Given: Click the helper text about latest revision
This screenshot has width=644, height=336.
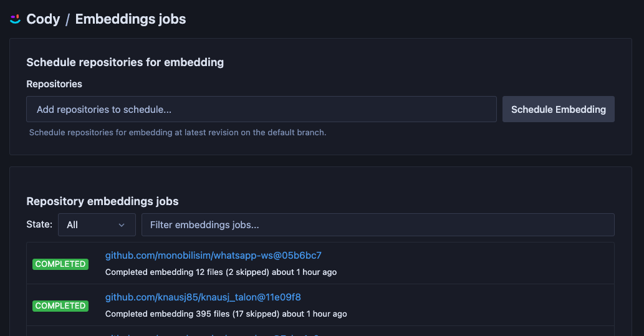Looking at the screenshot, I should pos(178,132).
